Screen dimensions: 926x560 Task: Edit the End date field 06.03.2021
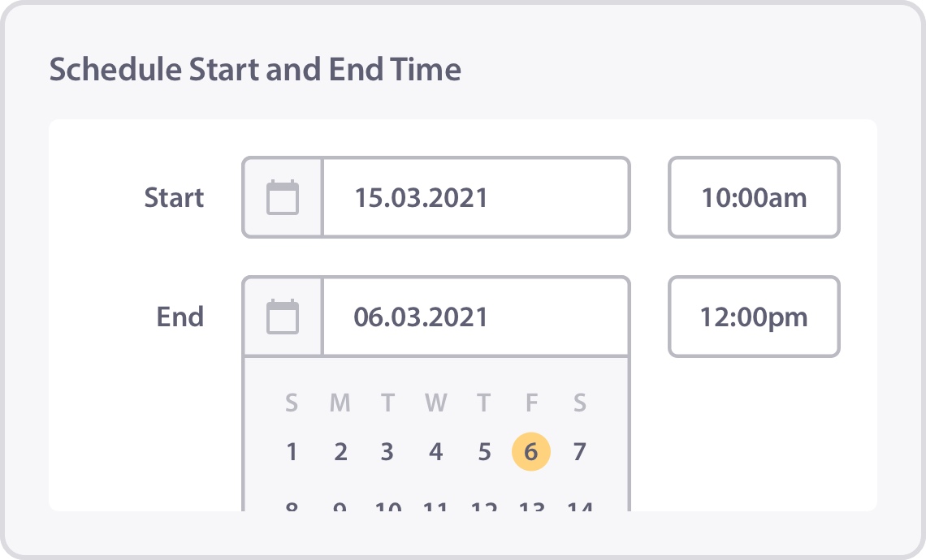(x=476, y=317)
